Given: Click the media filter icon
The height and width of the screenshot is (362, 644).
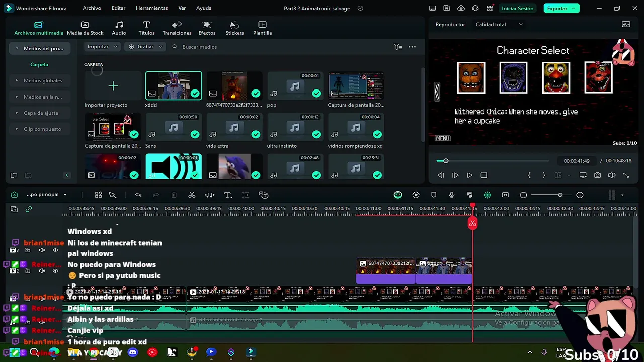Looking at the screenshot, I should click(398, 47).
